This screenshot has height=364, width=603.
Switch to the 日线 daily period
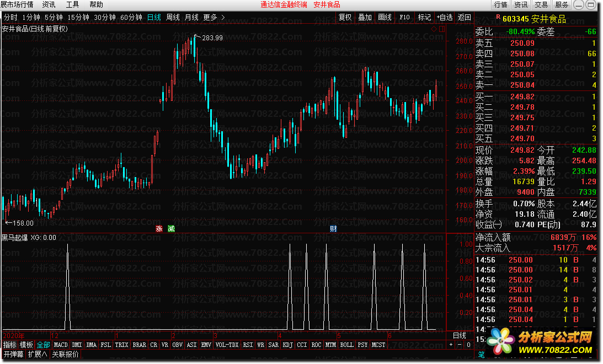coord(154,17)
